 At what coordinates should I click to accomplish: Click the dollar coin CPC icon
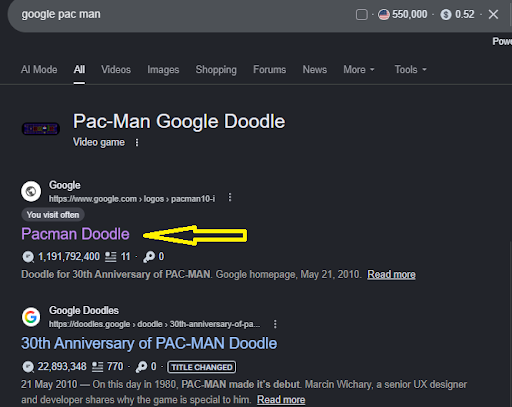tap(446, 15)
